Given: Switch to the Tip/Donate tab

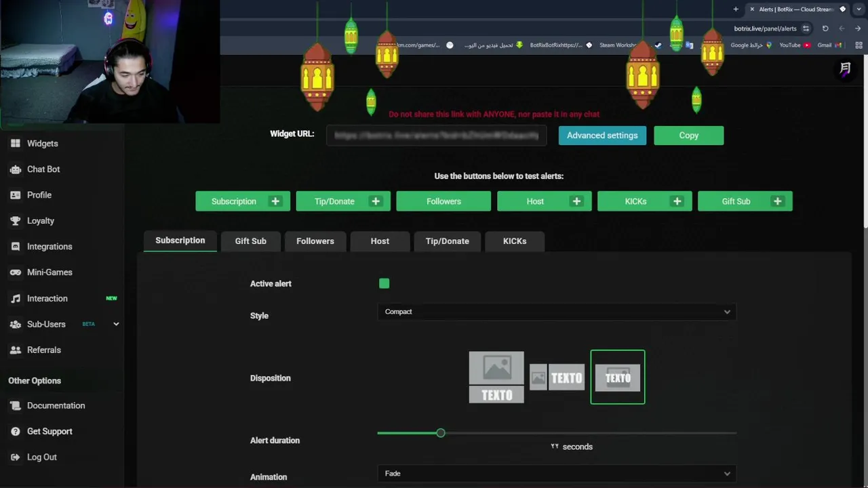Looking at the screenshot, I should click(448, 241).
